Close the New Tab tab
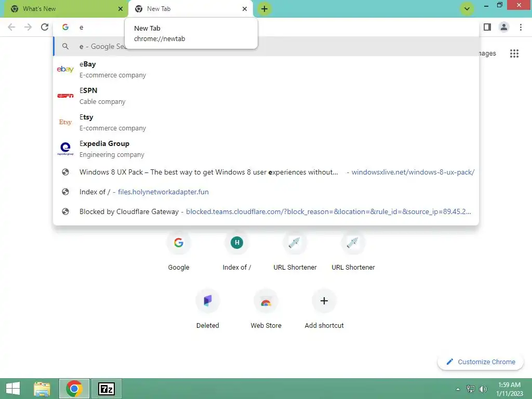 pyautogui.click(x=245, y=9)
